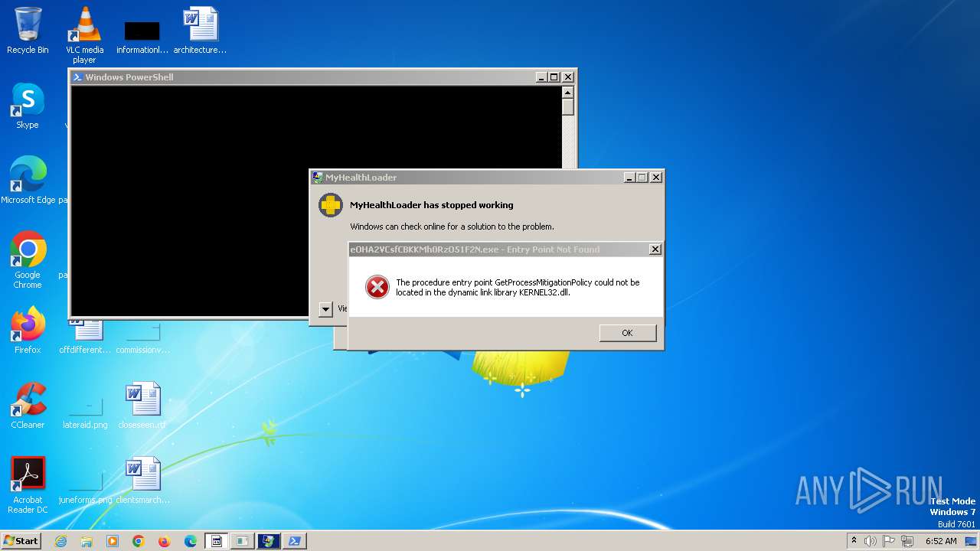Select the VLC media player desktop shortcut
Image resolution: width=980 pixels, height=551 pixels.
coord(84,34)
